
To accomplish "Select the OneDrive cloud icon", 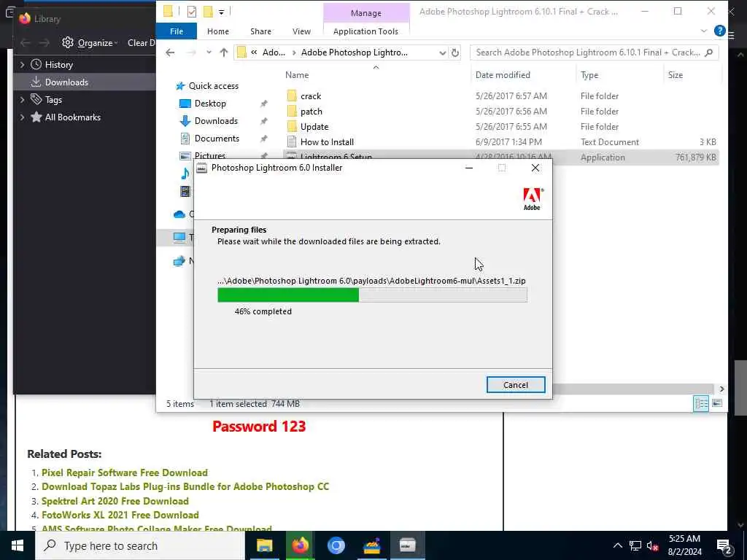I will (x=179, y=214).
